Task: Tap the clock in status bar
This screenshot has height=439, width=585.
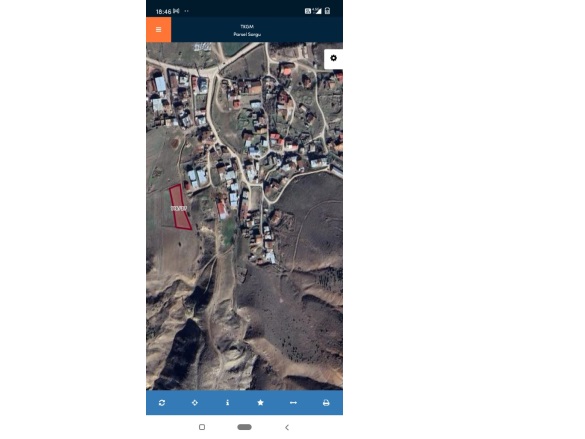Action: pyautogui.click(x=163, y=12)
